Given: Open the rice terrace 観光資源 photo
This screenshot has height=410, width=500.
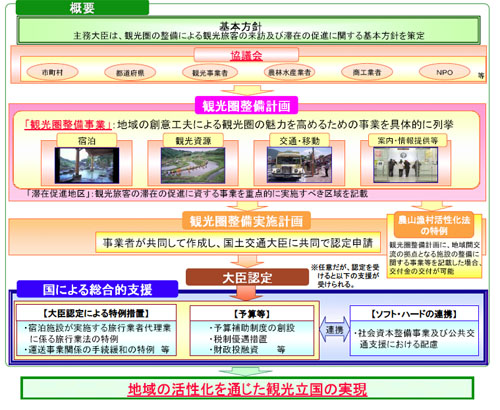Looking at the screenshot, I should (193, 165).
